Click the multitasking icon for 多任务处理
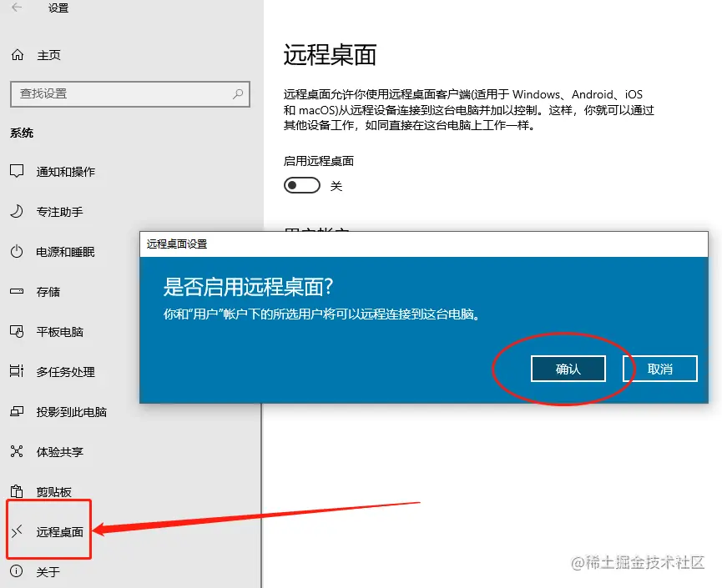The width and height of the screenshot is (722, 588). tap(17, 371)
